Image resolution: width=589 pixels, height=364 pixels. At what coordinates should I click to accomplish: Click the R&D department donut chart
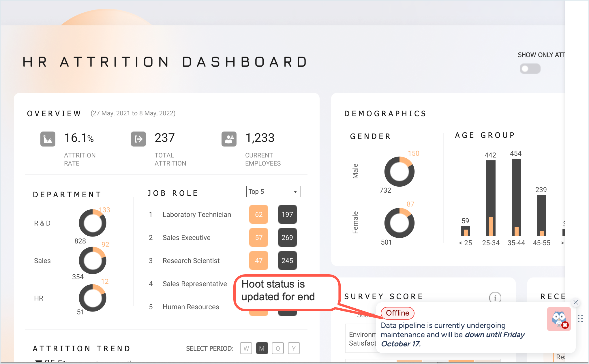click(x=93, y=223)
